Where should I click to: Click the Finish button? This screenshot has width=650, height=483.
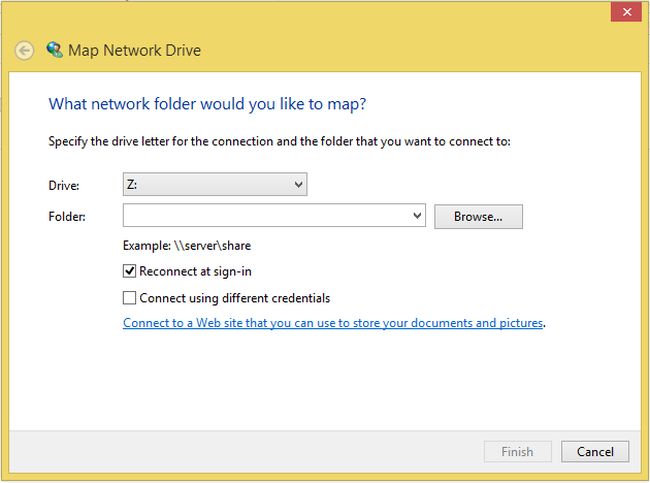click(x=517, y=451)
